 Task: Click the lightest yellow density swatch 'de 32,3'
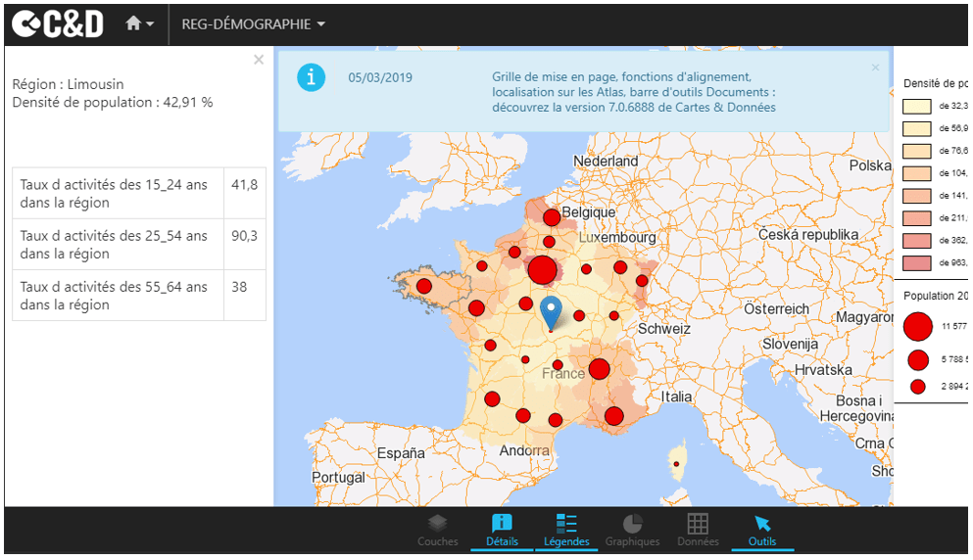pyautogui.click(x=917, y=106)
